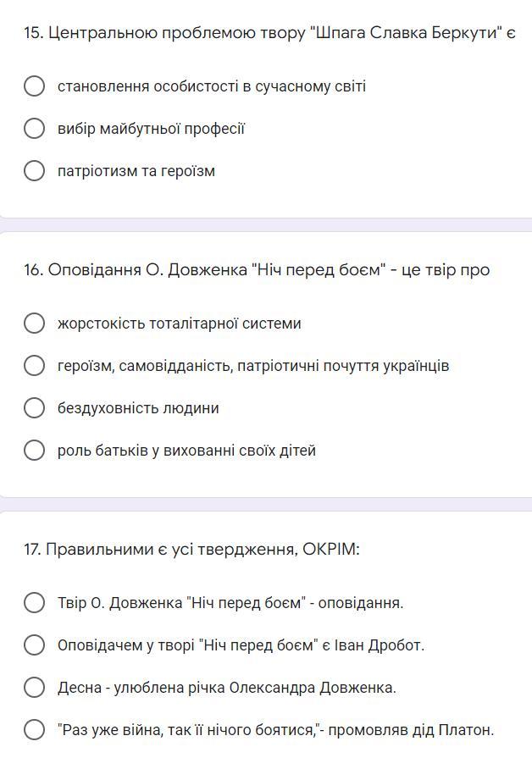Choose radio button for "вибір майбутньої професії"
This screenshot has width=532, height=769.
[34, 129]
